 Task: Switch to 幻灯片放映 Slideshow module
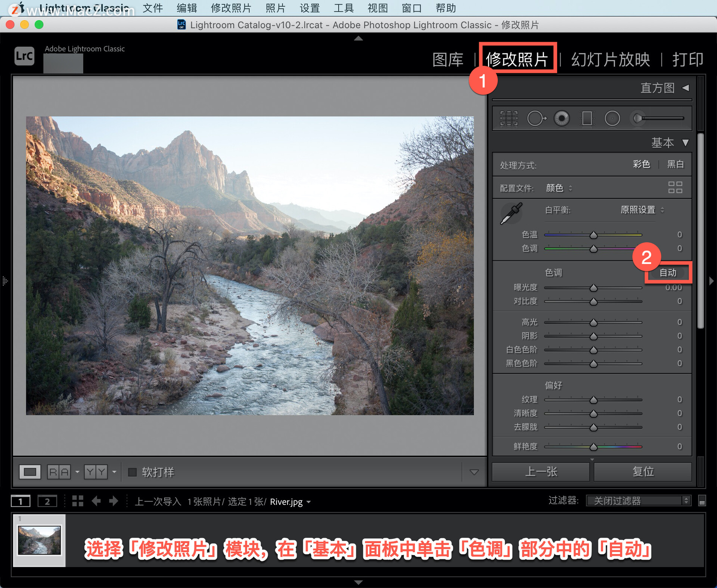point(611,59)
